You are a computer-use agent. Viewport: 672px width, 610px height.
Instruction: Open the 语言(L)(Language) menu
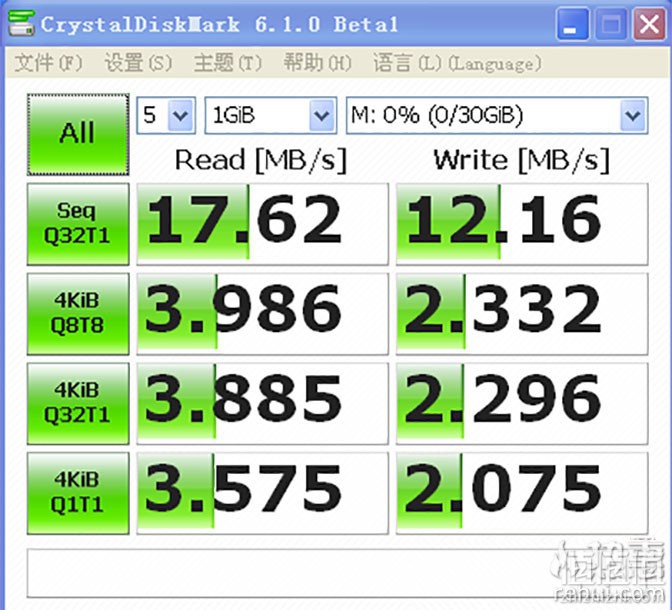pyautogui.click(x=457, y=63)
